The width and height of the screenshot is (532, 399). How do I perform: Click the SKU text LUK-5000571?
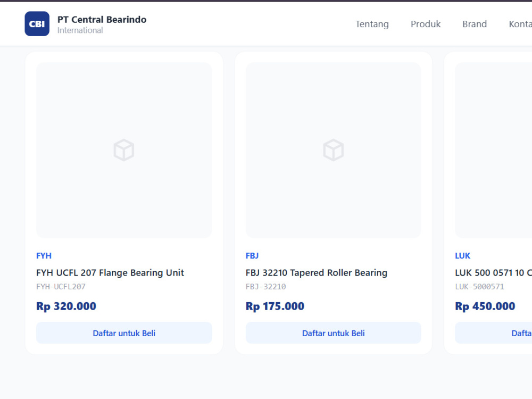[479, 287]
